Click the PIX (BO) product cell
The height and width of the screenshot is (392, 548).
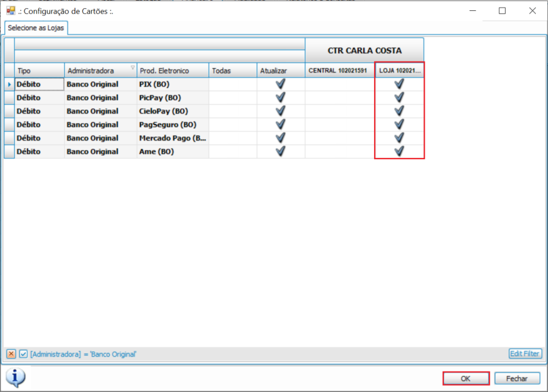click(x=173, y=84)
